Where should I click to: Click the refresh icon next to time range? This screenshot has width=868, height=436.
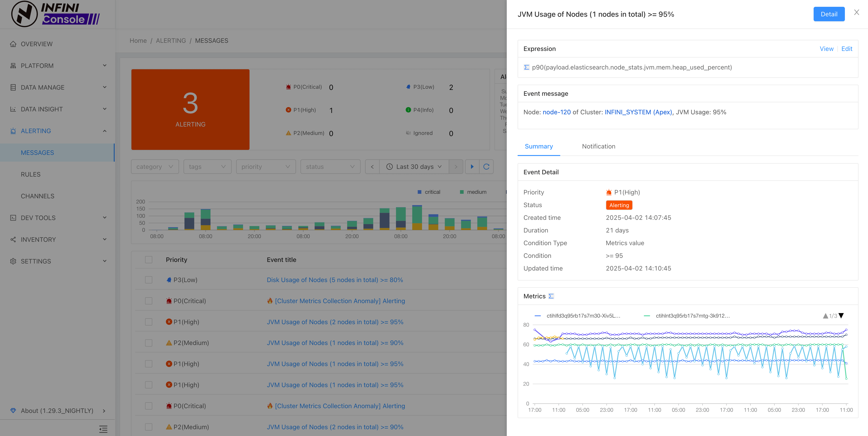pyautogui.click(x=486, y=167)
